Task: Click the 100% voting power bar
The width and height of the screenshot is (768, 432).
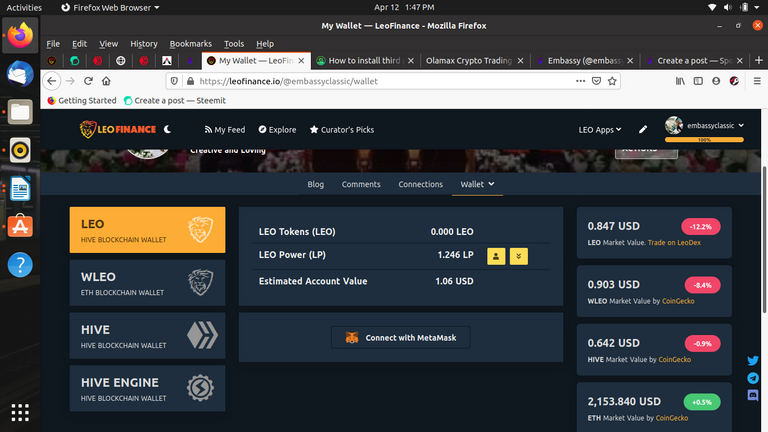Action: [x=704, y=140]
